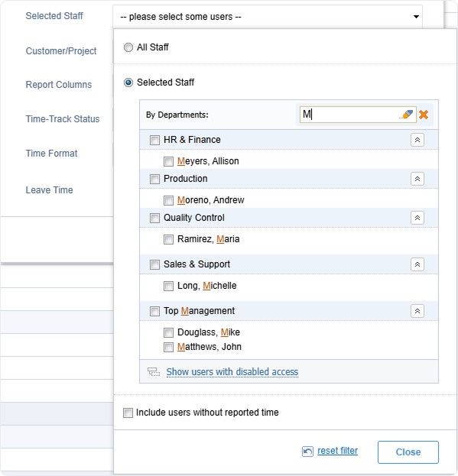Screen dimensions: 458x476
Task: Select the Selected Staff sidebar item
Action: tap(54, 16)
